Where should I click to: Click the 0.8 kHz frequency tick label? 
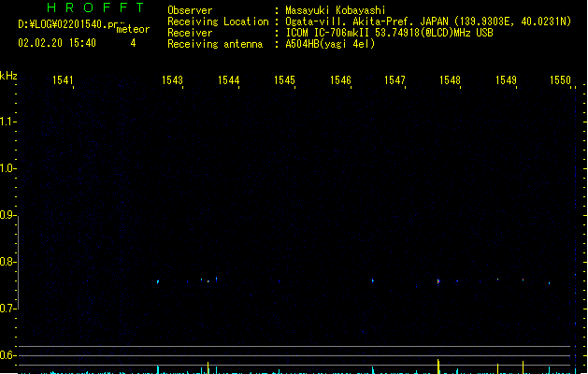tap(7, 262)
